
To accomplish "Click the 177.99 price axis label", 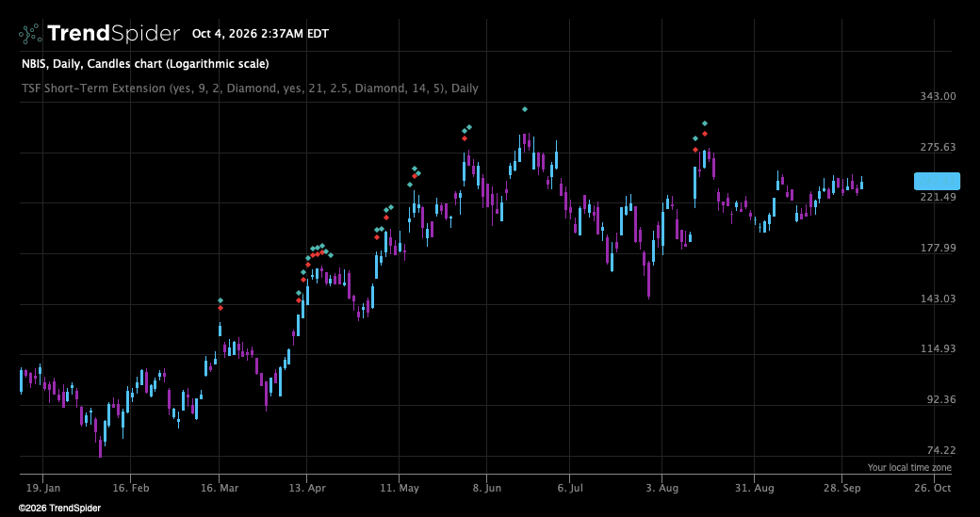I will tap(938, 248).
